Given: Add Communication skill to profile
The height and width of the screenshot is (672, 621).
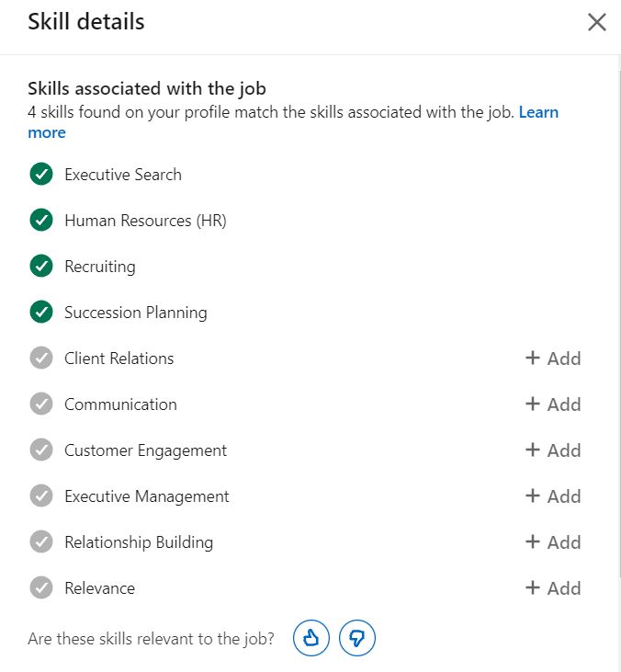Looking at the screenshot, I should [x=553, y=404].
